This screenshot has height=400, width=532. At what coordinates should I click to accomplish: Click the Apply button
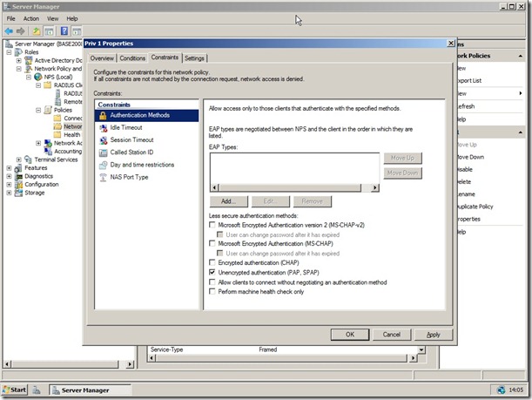coord(434,335)
